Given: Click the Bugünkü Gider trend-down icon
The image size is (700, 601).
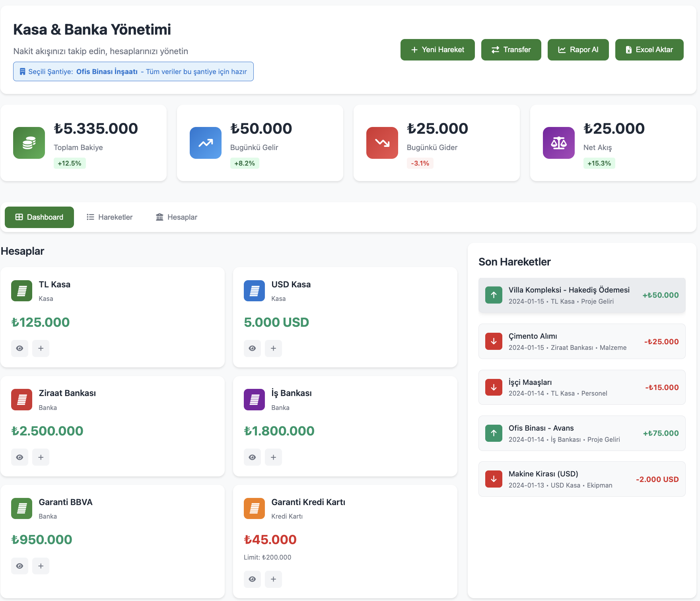Looking at the screenshot, I should [382, 143].
